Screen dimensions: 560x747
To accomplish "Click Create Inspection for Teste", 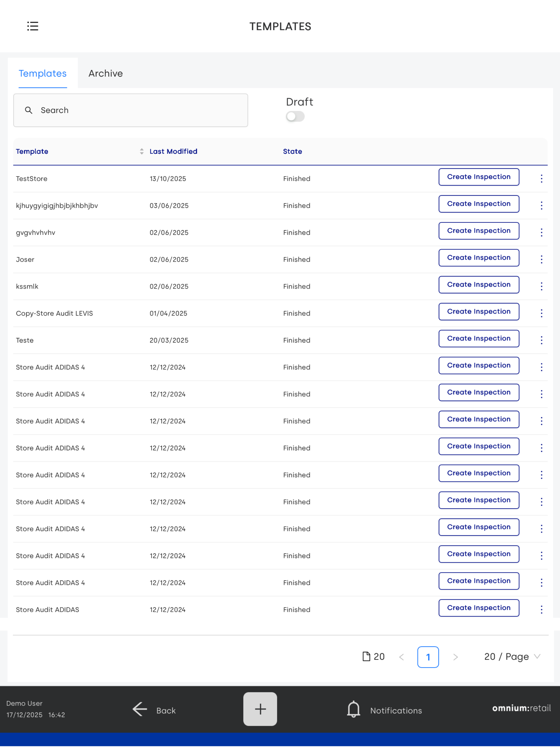I will [479, 338].
